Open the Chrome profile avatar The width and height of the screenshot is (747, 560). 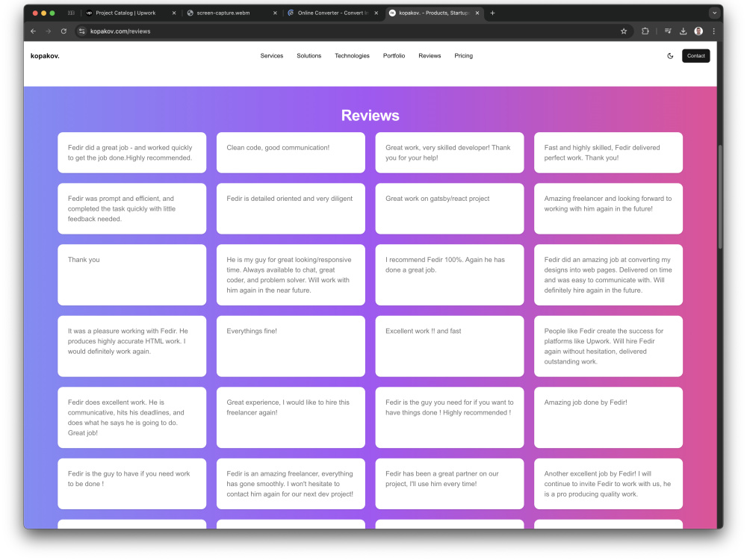pos(698,31)
